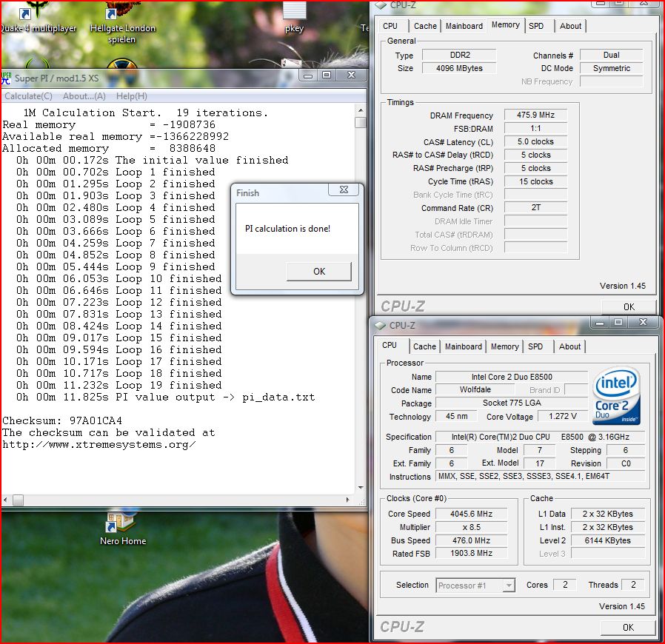Click the lower CPU-Z window title icon
Screen dimensions: 665x644
(380, 325)
